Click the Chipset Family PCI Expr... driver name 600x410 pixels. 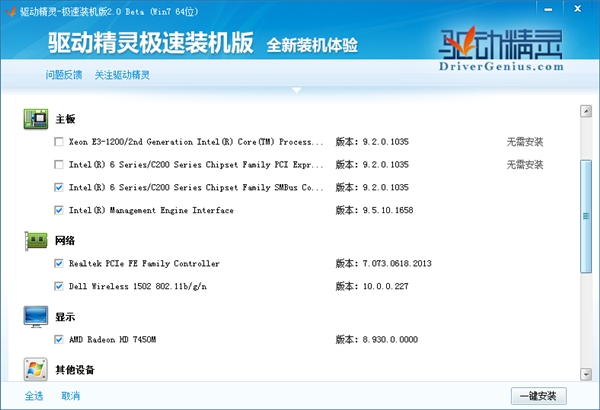tap(196, 165)
